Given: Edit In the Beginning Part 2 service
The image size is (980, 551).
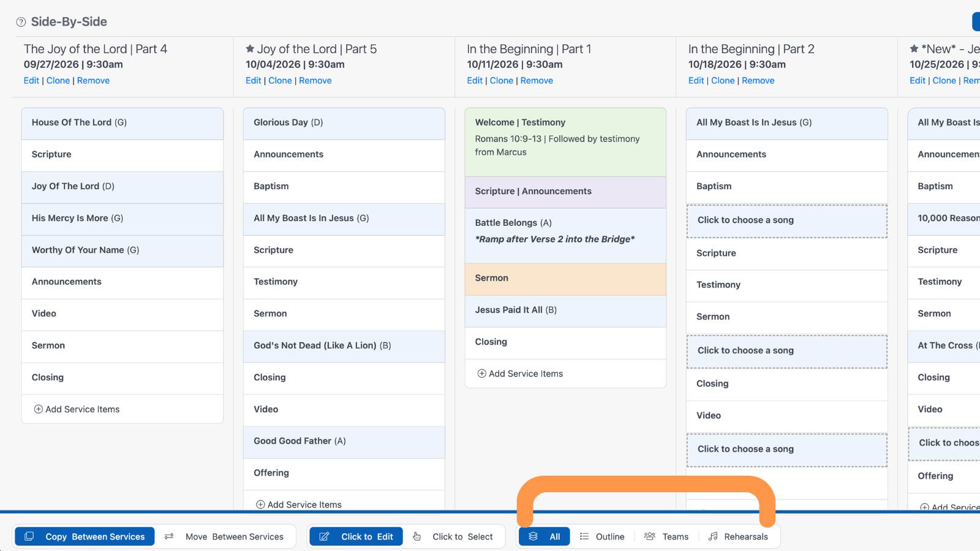Looking at the screenshot, I should click(x=696, y=80).
